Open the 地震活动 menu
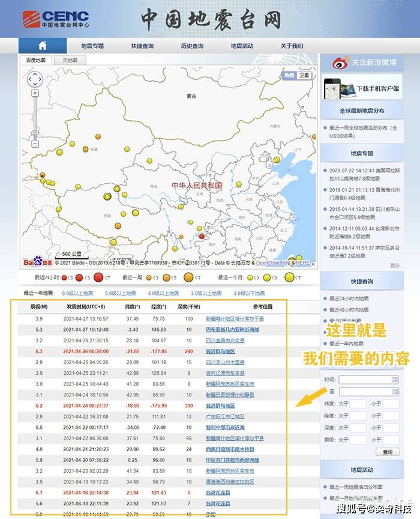420x519 pixels. [242, 46]
